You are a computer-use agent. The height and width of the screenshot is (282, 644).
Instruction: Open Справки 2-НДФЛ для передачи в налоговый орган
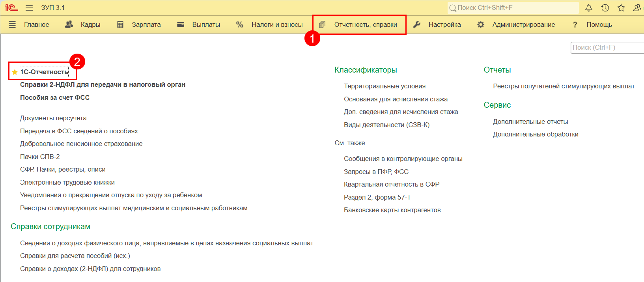pyautogui.click(x=103, y=85)
